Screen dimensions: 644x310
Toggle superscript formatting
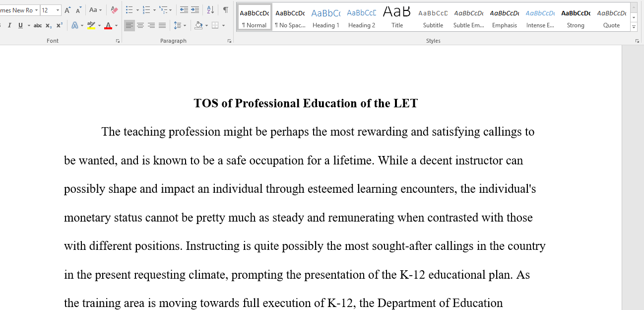59,25
